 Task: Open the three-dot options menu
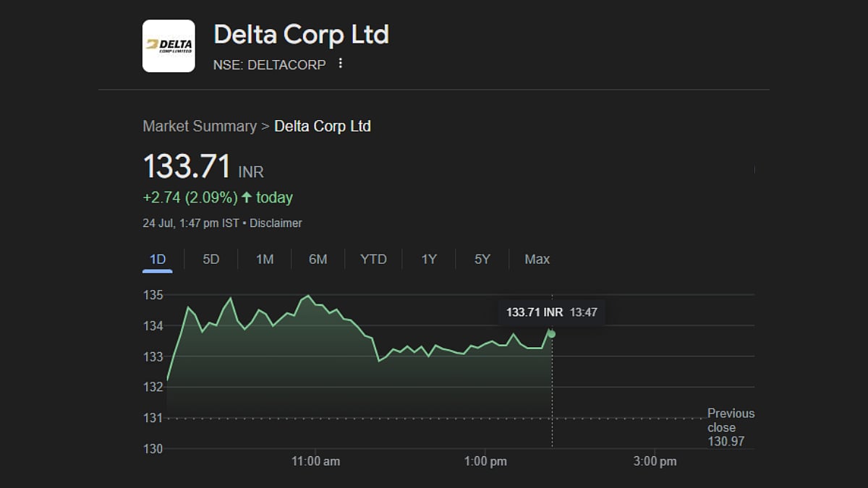coord(339,64)
